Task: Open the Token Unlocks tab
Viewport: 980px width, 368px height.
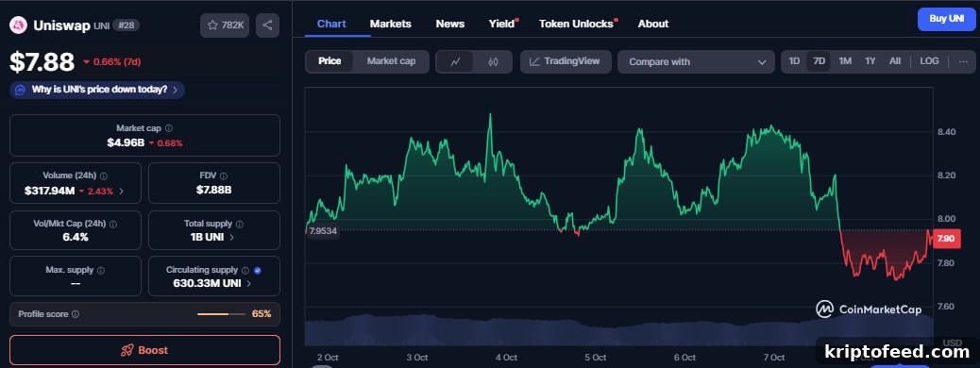Action: tap(577, 24)
